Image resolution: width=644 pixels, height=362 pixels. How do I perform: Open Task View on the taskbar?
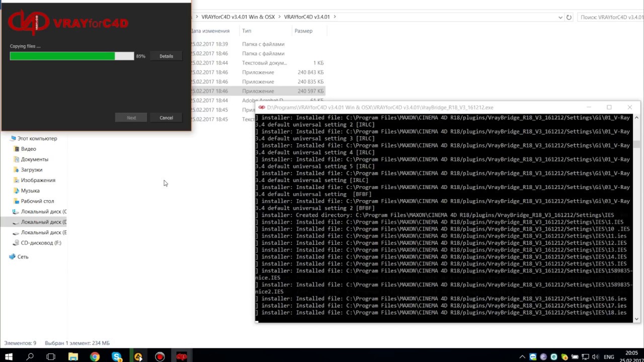[x=51, y=357]
